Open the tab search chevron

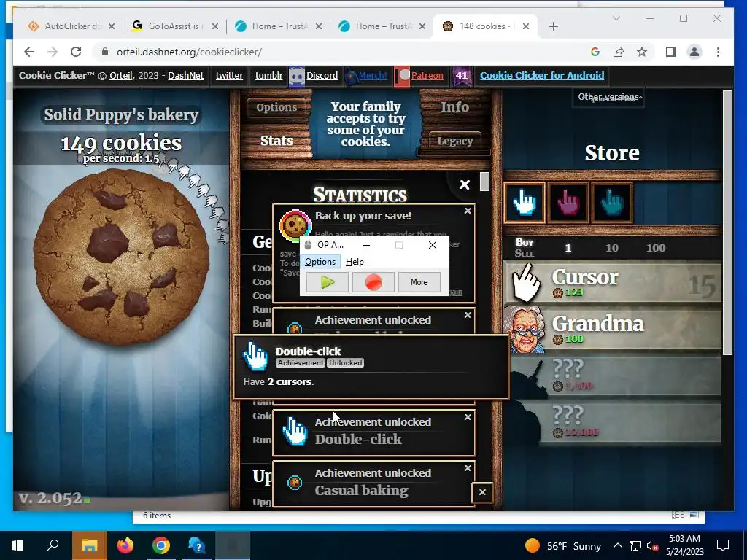pyautogui.click(x=616, y=18)
